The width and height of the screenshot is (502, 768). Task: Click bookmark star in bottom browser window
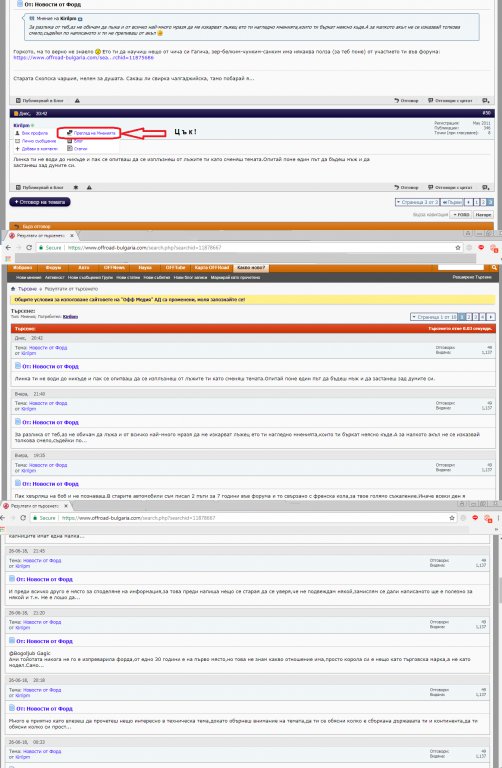coord(452,518)
